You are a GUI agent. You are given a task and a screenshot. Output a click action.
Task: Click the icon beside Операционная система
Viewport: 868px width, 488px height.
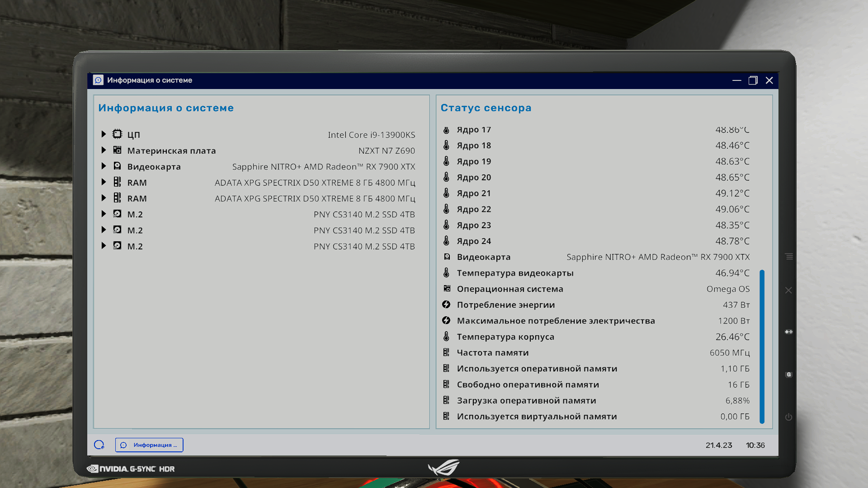[x=447, y=288]
